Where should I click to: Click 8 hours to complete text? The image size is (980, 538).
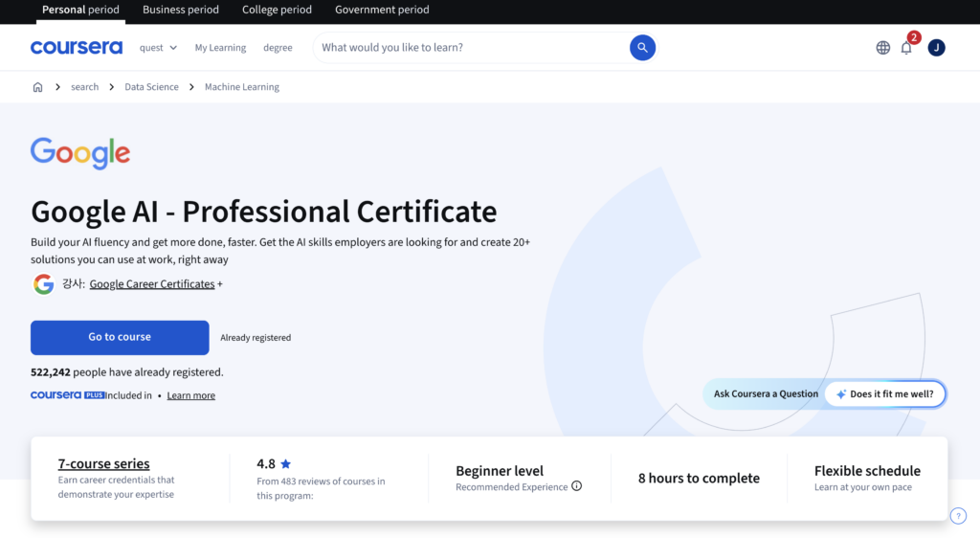coord(699,478)
